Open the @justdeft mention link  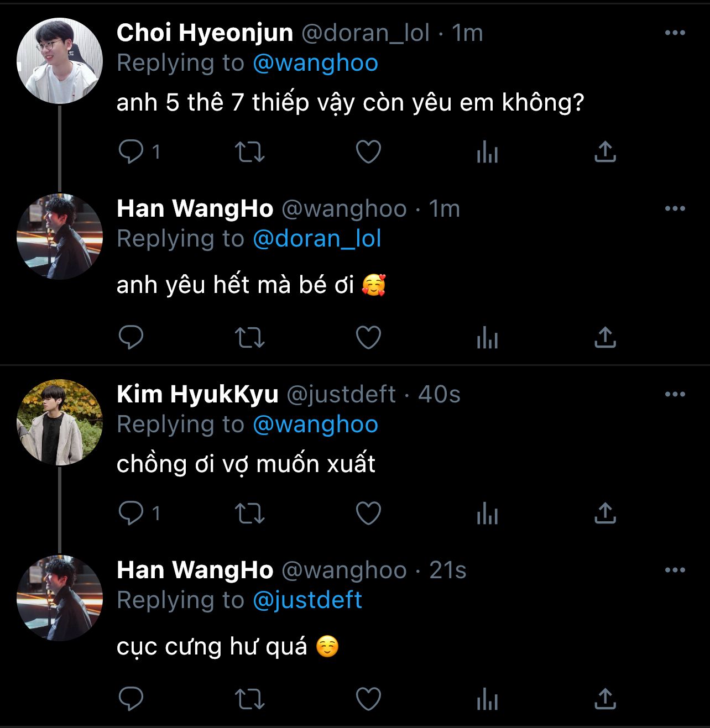pos(307,600)
